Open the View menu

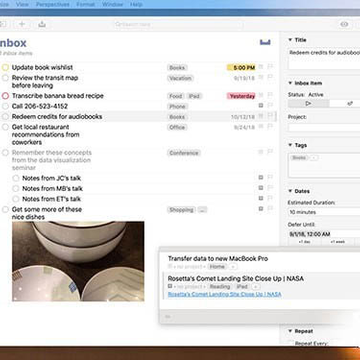click(22, 4)
